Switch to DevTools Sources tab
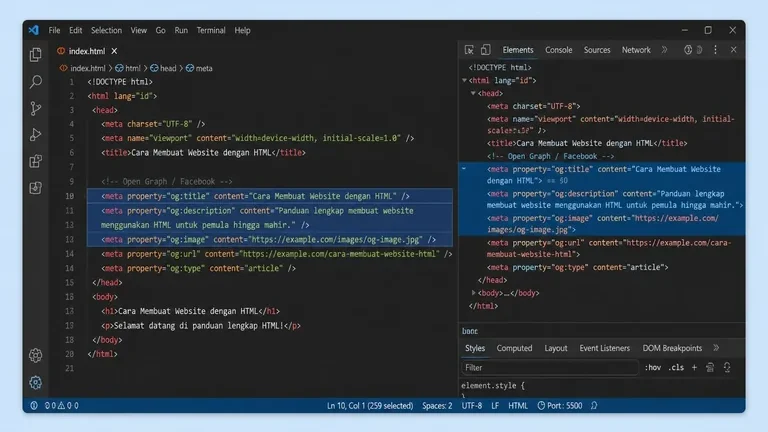The height and width of the screenshot is (432, 768). point(597,50)
